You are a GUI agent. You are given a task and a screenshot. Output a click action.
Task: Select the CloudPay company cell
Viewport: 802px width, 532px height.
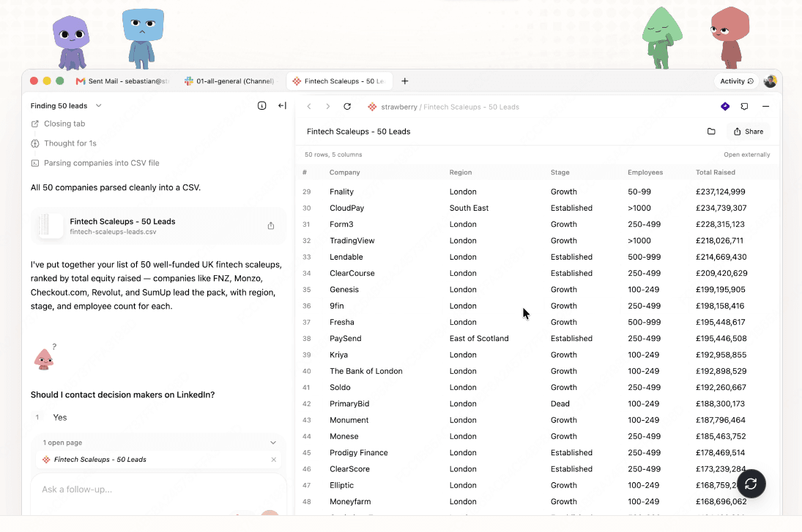tap(346, 208)
